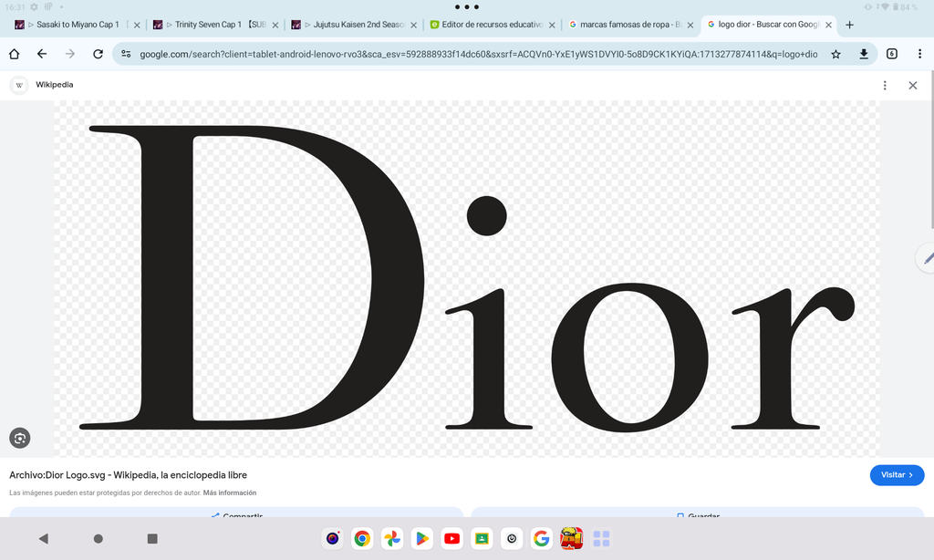Open Archivo:Dior Logo.svg Wikipedia title link
This screenshot has width=934, height=560.
[x=128, y=475]
